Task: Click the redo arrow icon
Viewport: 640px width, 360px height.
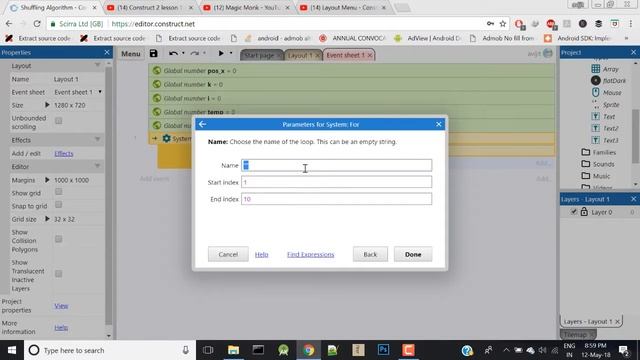Action: (195, 53)
